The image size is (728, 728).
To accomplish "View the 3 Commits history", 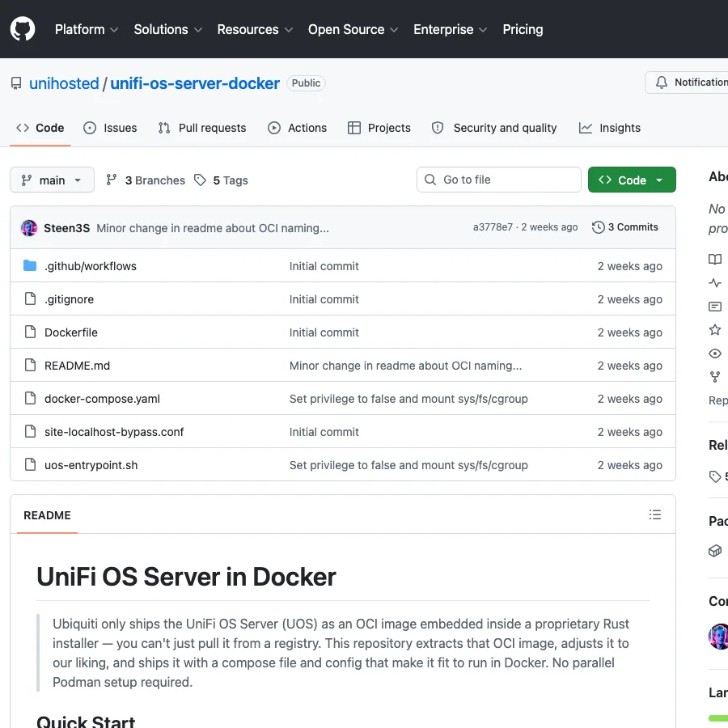I will pos(625,227).
